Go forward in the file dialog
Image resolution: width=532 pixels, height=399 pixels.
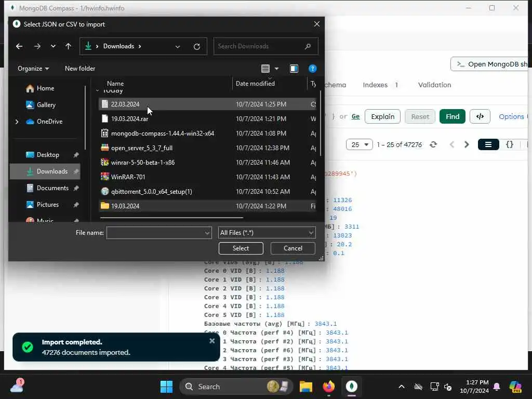click(x=37, y=46)
